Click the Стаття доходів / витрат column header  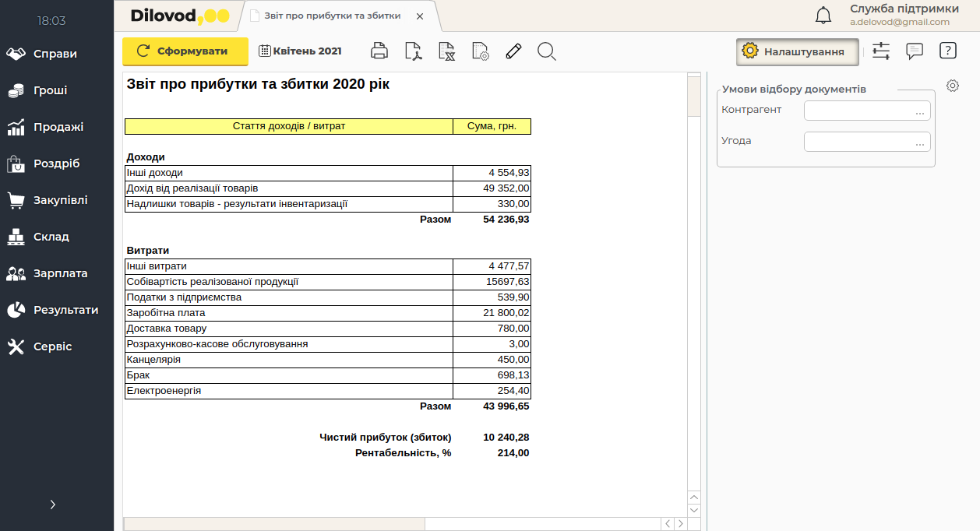point(289,126)
